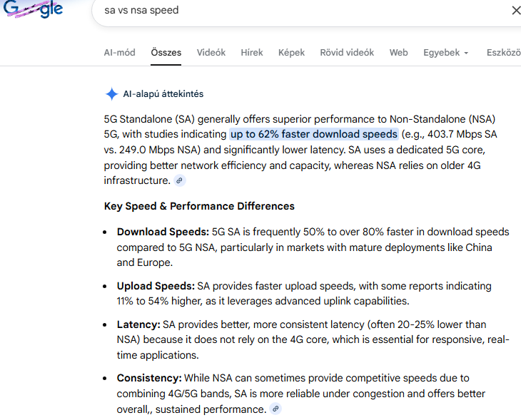521x420 pixels.
Task: Click the AI overview sparkle icon
Action: [111, 94]
